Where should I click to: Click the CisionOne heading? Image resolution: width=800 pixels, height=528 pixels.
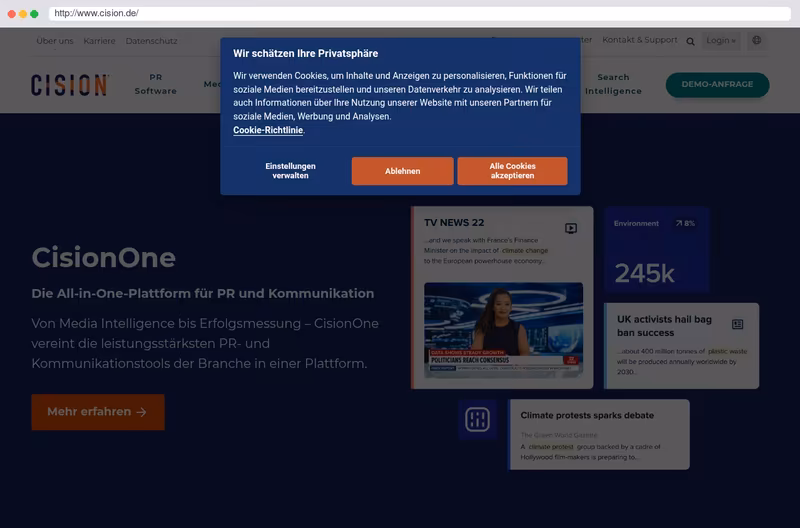pos(104,258)
